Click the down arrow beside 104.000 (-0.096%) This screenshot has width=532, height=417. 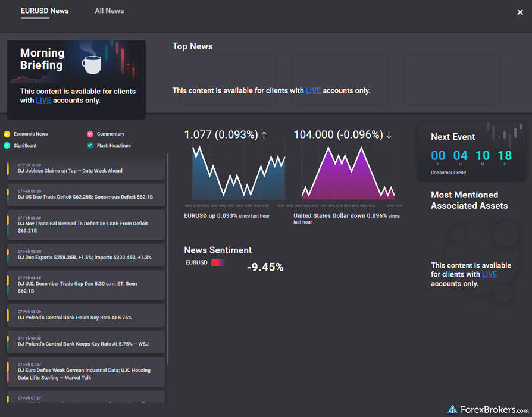389,135
